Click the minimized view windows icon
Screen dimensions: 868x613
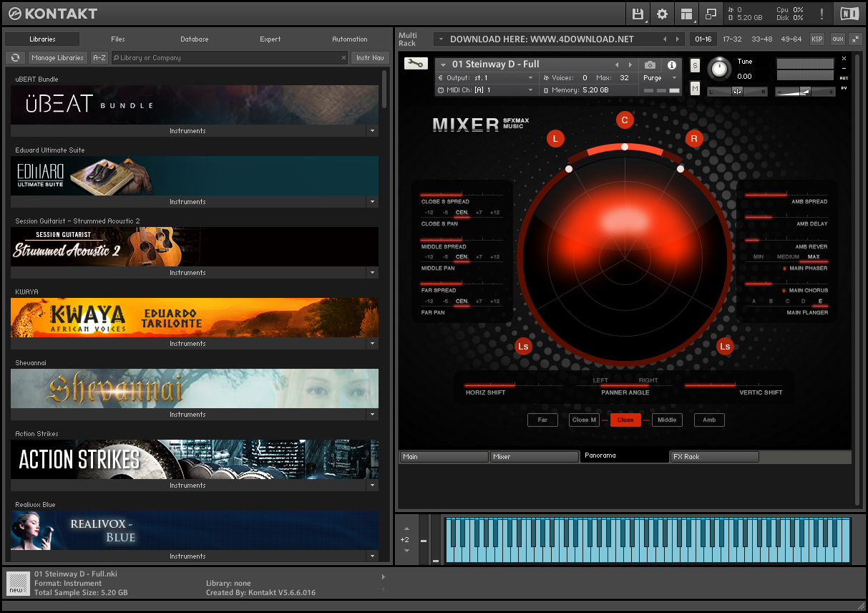pos(711,14)
